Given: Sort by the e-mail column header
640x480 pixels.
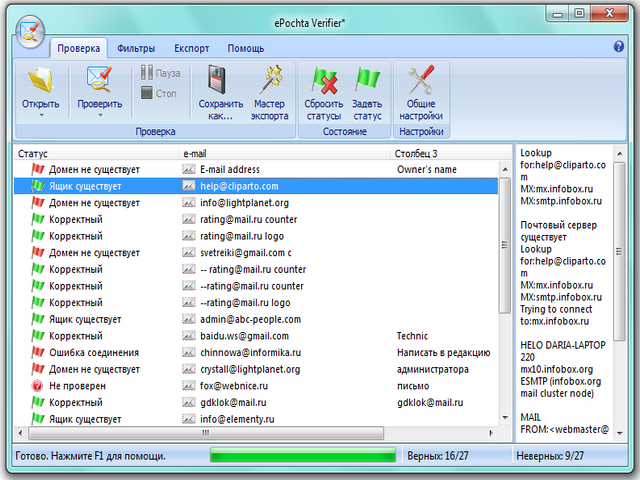Looking at the screenshot, I should [285, 153].
